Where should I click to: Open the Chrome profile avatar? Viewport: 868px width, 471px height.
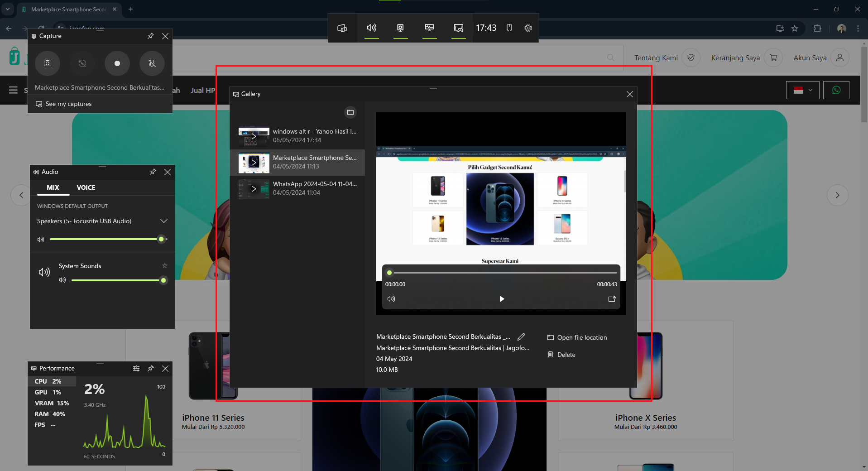[842, 28]
